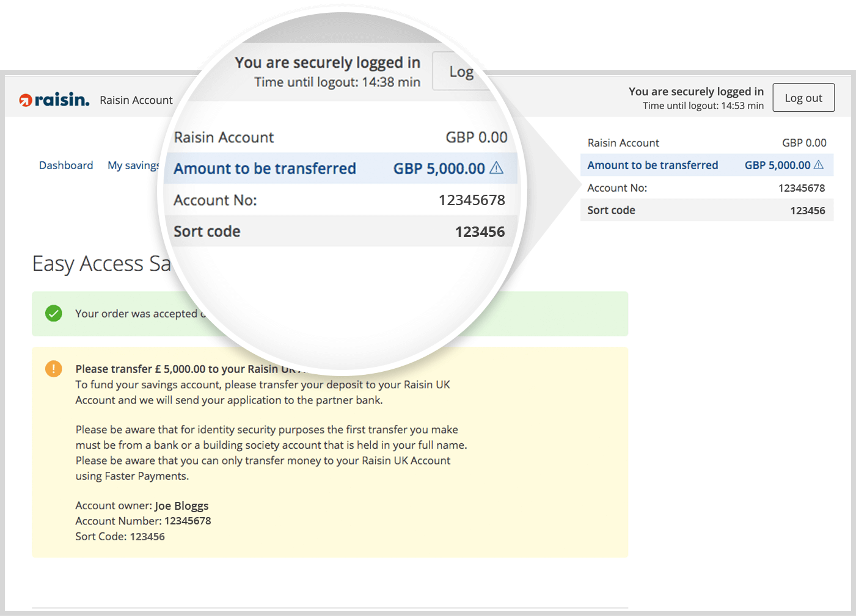Click warning triangle beside sidebar GBP 5,000.00

pyautogui.click(x=819, y=165)
